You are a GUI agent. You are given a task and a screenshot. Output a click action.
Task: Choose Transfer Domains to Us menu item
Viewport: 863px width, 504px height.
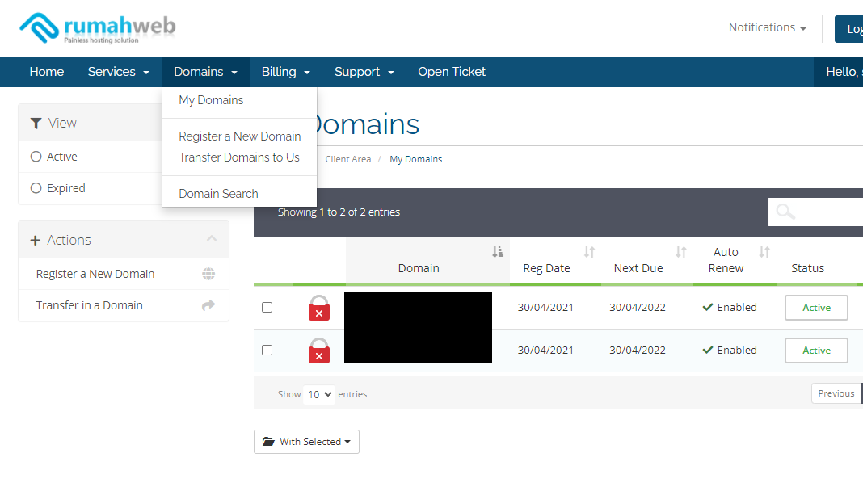pos(239,157)
